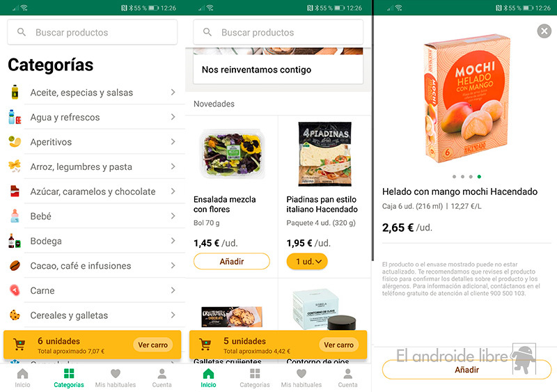
Task: Switch to Categorías tab in the middle screen
Action: point(255,378)
